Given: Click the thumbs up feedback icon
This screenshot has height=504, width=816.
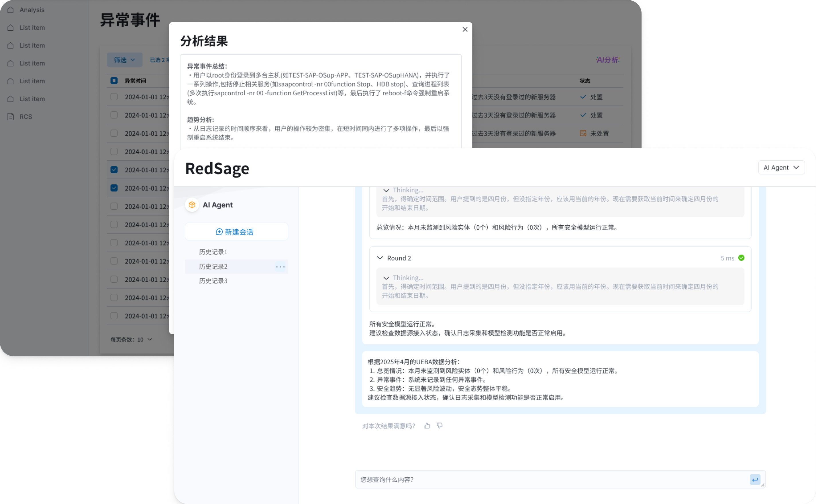Looking at the screenshot, I should 427,426.
